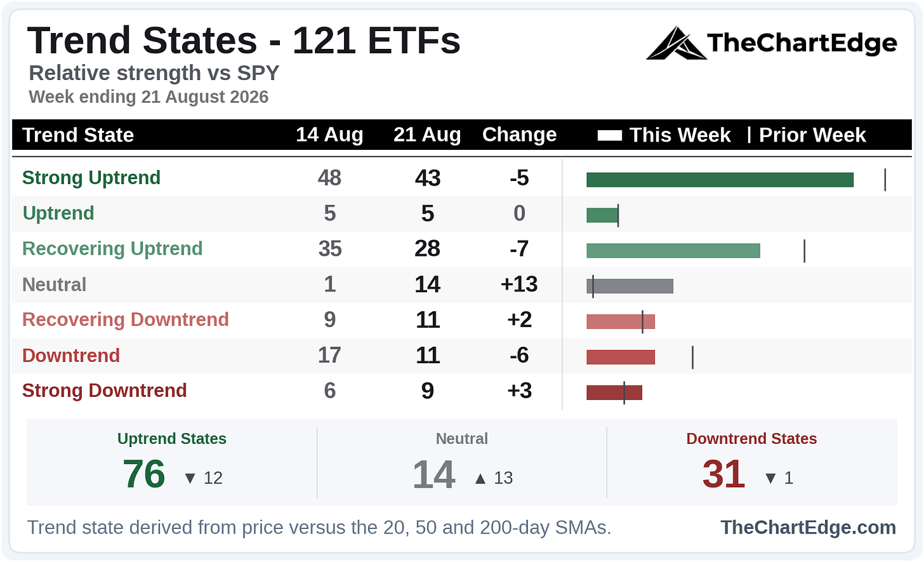Click the up triangle beside Neutral 13

coord(480,478)
